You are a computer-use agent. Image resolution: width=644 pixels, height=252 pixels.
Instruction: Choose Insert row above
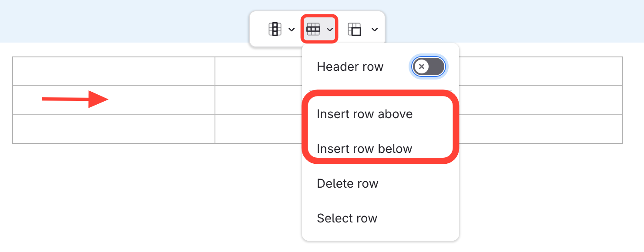tap(365, 114)
